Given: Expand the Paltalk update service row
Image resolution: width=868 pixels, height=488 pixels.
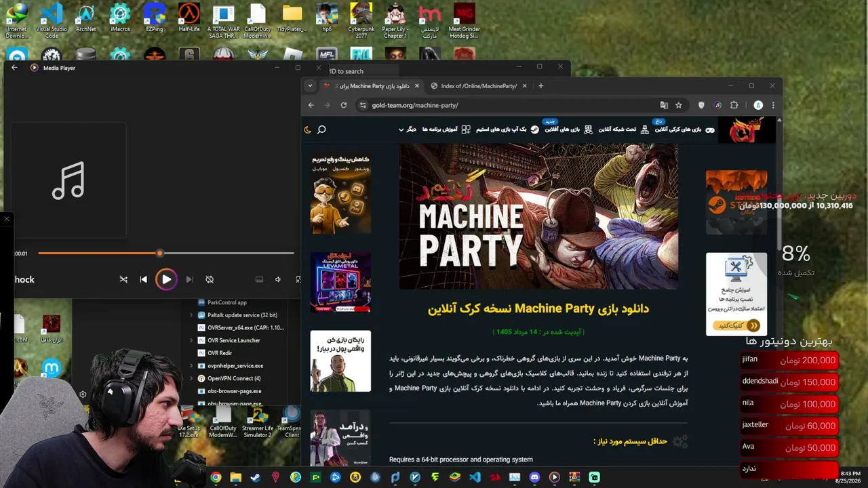Looking at the screenshot, I should pyautogui.click(x=191, y=315).
